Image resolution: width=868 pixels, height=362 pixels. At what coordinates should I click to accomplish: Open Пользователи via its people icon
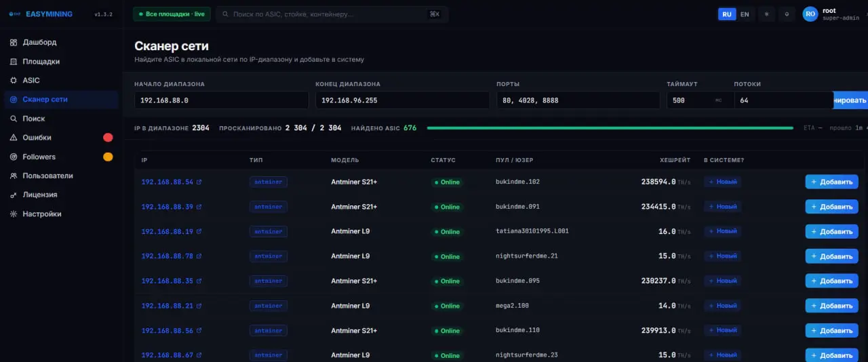14,176
